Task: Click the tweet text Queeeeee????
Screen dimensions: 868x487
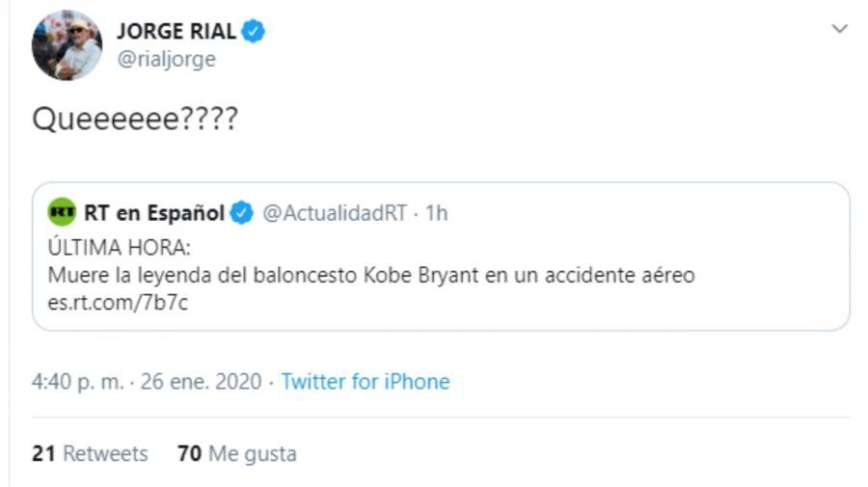Action: [135, 120]
